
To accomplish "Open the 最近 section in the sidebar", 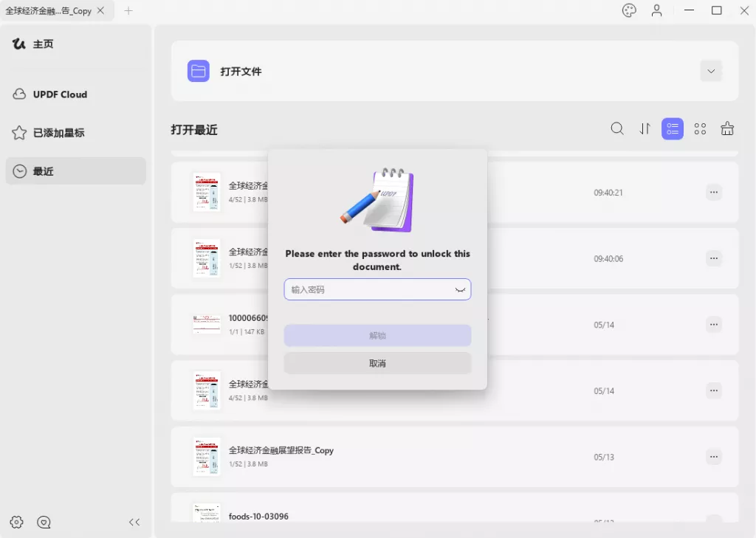I will pos(43,170).
